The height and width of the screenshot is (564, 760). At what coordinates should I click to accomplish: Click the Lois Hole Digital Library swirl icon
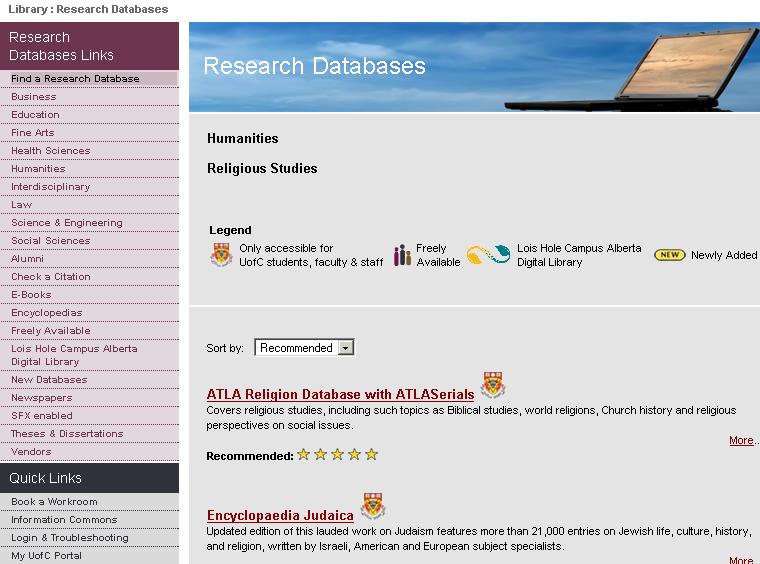point(489,254)
